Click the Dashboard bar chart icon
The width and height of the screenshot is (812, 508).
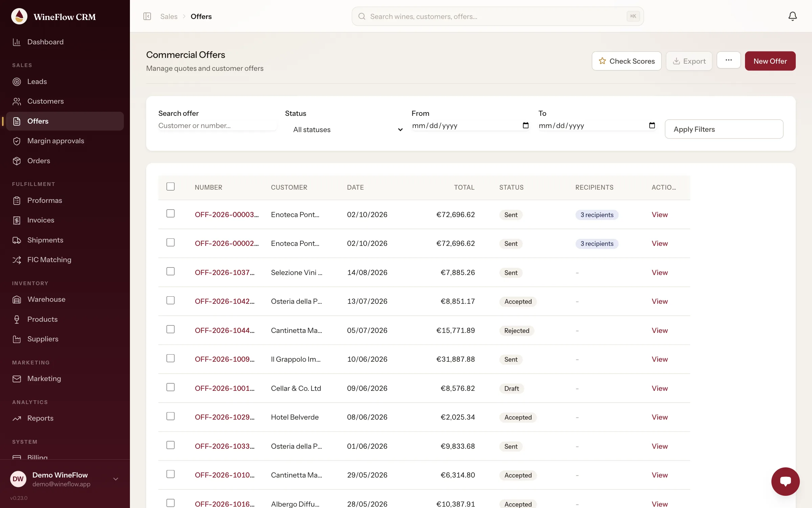pos(17,42)
